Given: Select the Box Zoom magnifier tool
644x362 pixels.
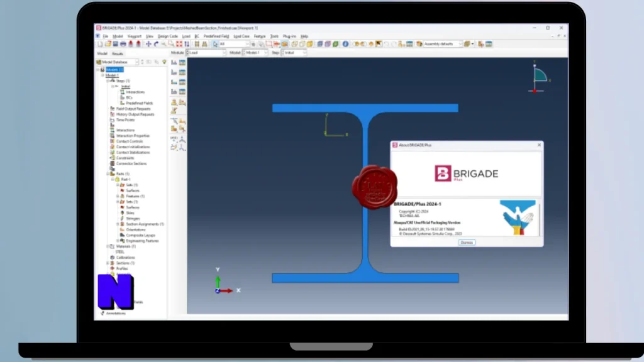Looking at the screenshot, I should click(171, 44).
